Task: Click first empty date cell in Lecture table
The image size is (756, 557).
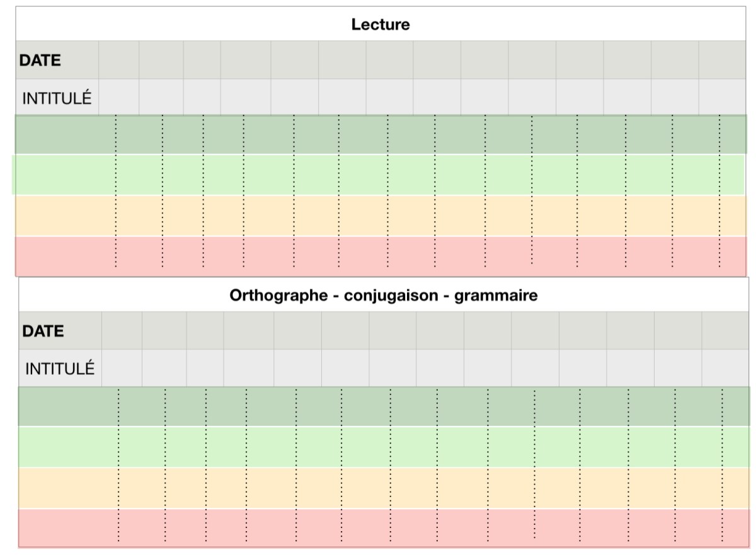Action: (118, 60)
